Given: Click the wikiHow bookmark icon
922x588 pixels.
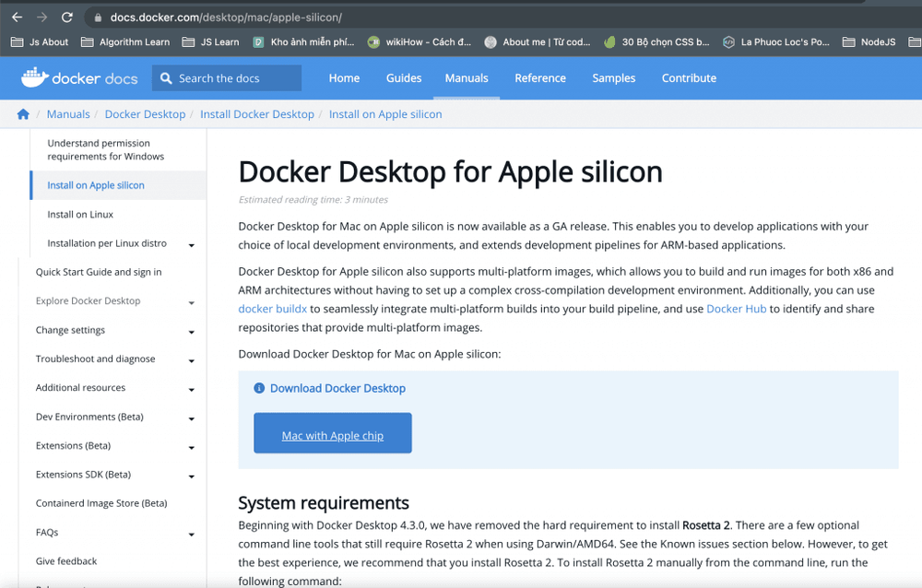Looking at the screenshot, I should tap(372, 41).
